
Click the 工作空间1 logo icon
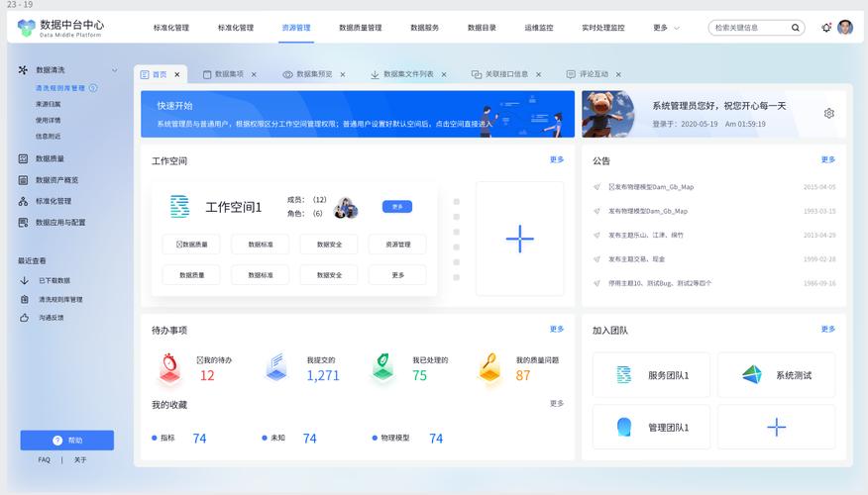click(179, 206)
